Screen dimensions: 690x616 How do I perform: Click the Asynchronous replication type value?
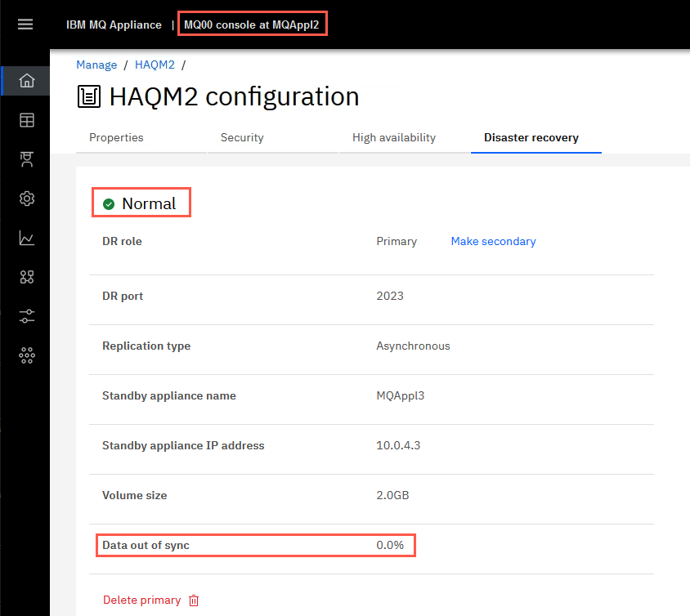(413, 346)
